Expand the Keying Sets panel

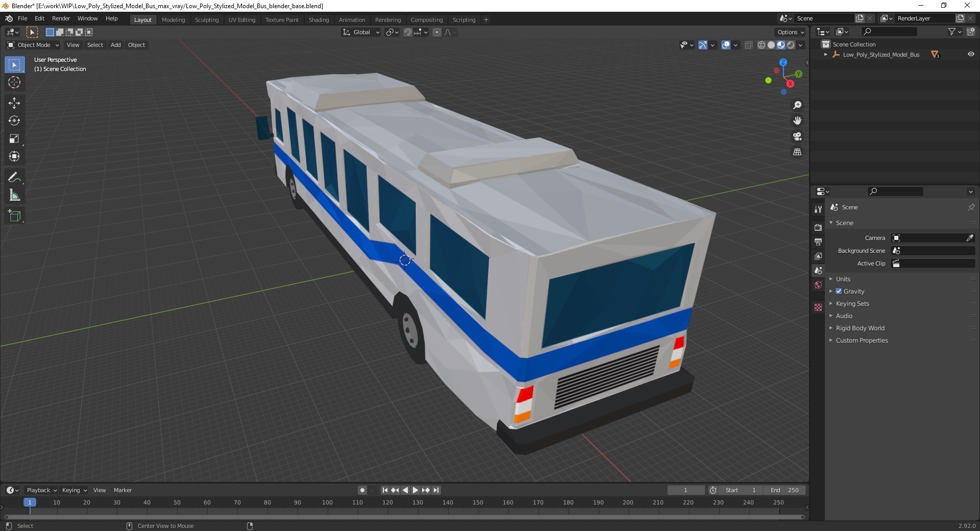[x=852, y=303]
